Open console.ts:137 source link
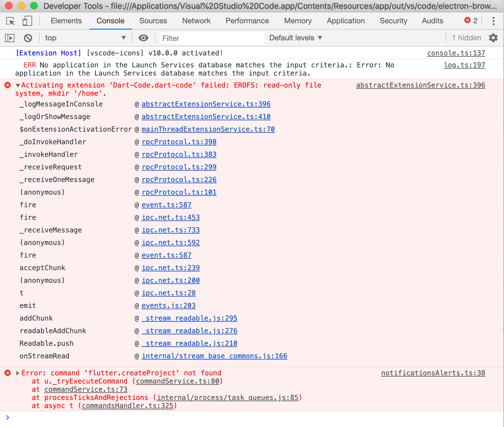The height and width of the screenshot is (427, 504). (456, 53)
